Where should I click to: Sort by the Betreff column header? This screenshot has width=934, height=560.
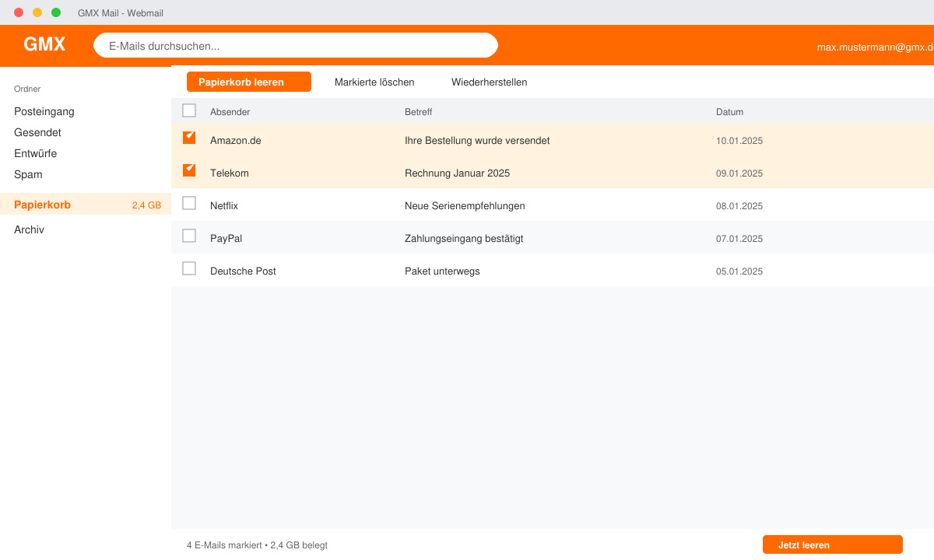[418, 112]
